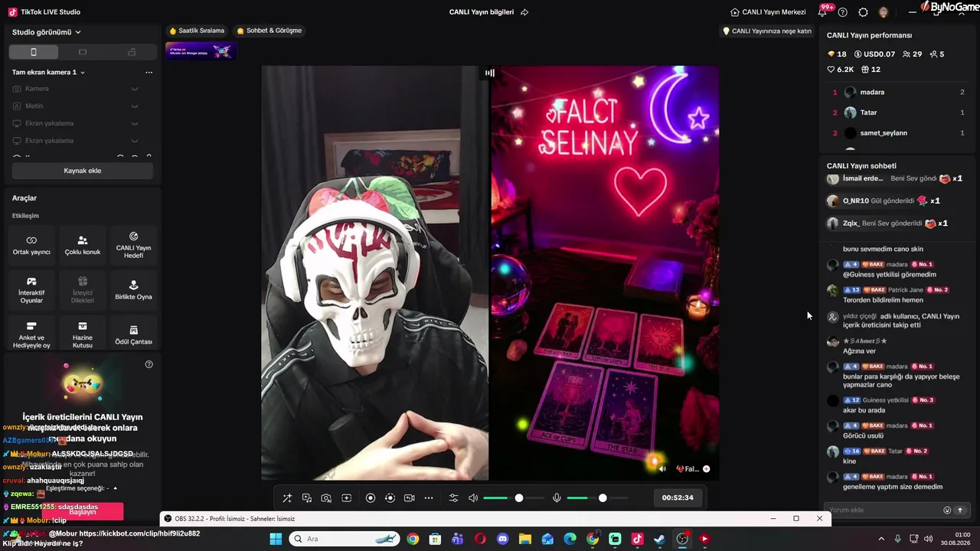Click the pause bars icon atop split view

tap(490, 73)
